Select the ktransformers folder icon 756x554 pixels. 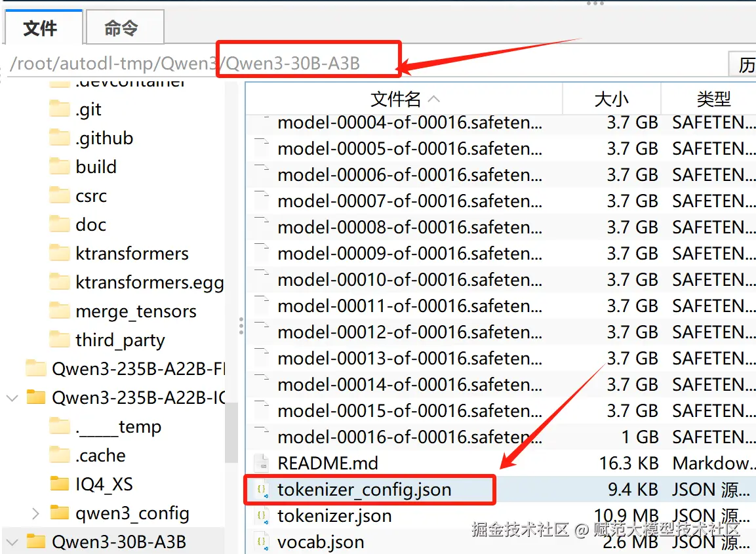[x=60, y=253]
